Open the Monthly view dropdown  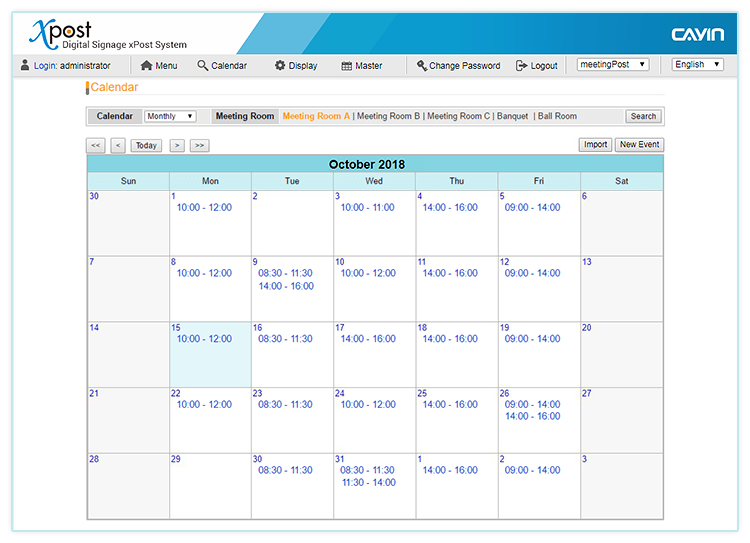click(170, 117)
